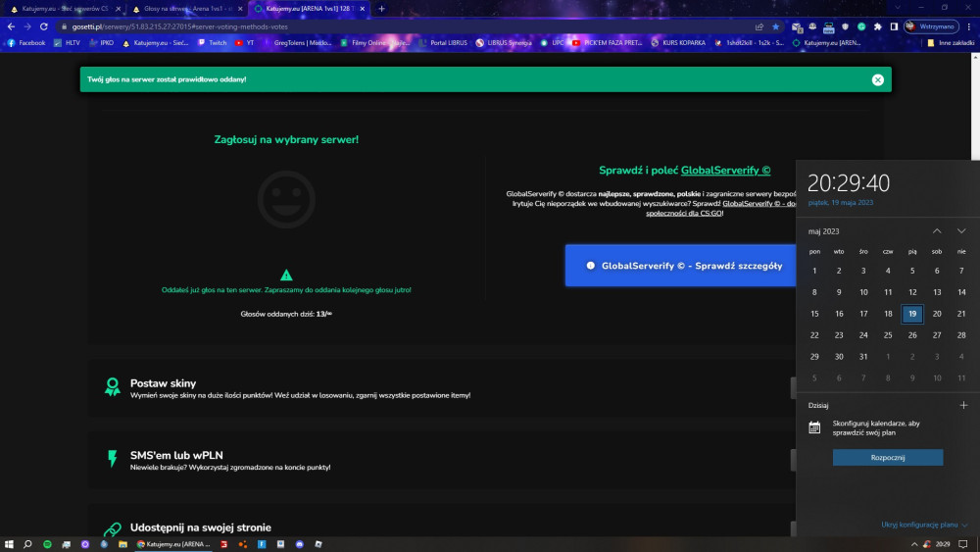Open the Twitch bookmark

(212, 43)
